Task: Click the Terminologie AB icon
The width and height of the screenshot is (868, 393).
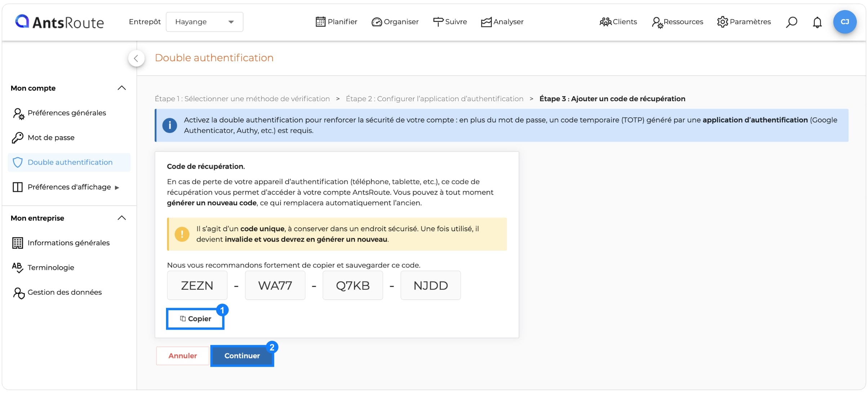Action: coord(18,268)
